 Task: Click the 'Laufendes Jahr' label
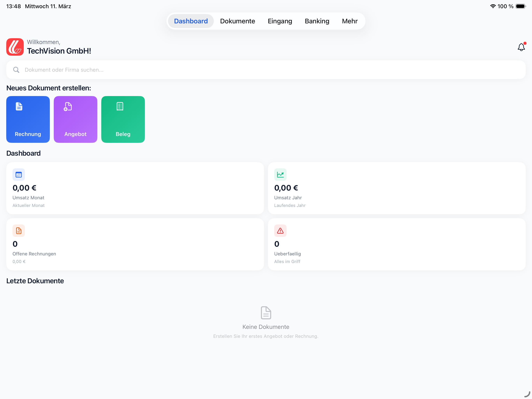tap(290, 206)
